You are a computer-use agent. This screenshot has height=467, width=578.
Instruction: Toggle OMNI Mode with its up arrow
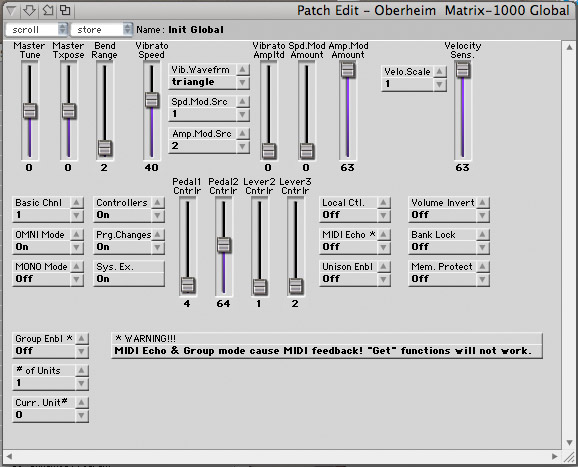tap(77, 234)
